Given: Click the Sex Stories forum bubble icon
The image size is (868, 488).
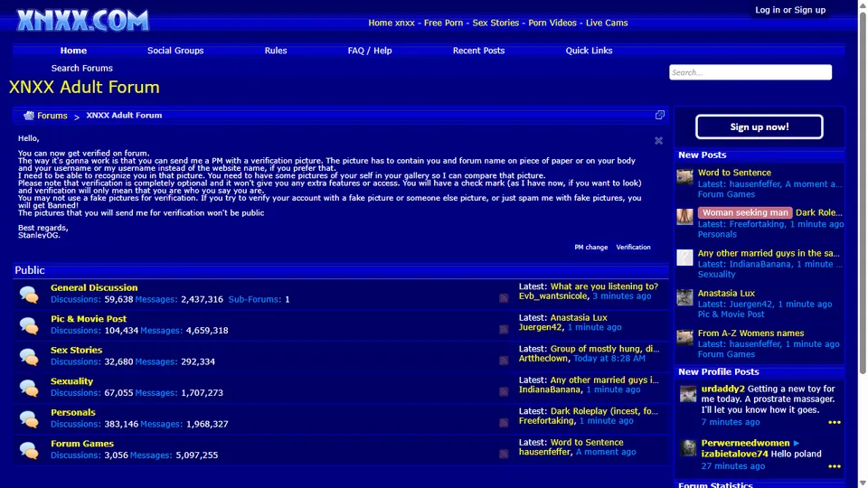Looking at the screenshot, I should click(x=29, y=356).
